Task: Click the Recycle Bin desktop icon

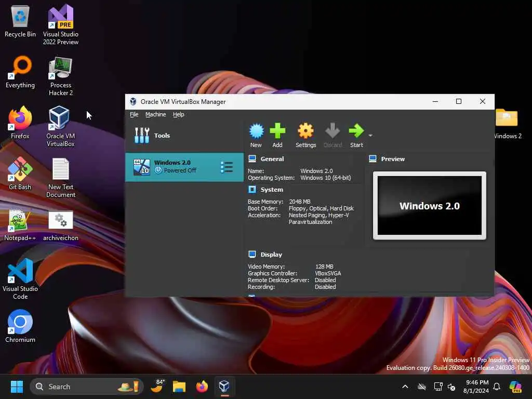Action: point(20,21)
